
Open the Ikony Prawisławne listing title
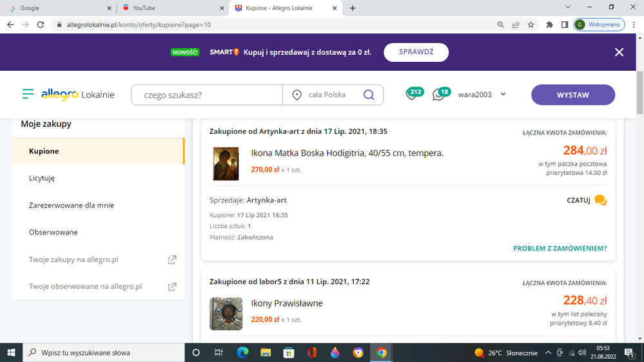coord(287,303)
